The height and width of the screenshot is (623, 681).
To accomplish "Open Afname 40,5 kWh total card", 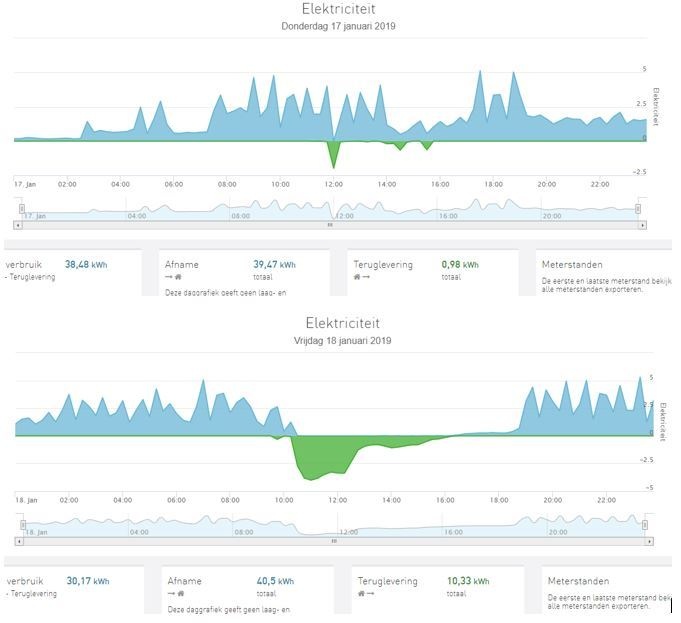I will click(x=248, y=590).
